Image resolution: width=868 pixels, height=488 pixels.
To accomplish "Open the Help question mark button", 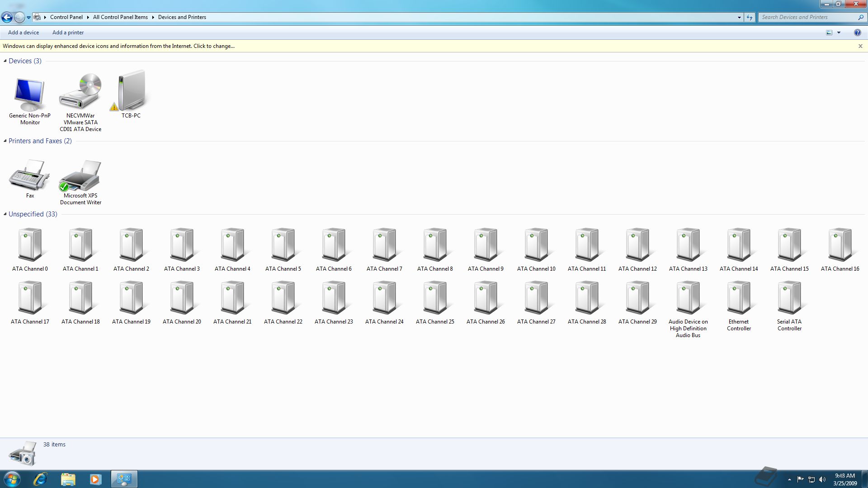I will (857, 33).
